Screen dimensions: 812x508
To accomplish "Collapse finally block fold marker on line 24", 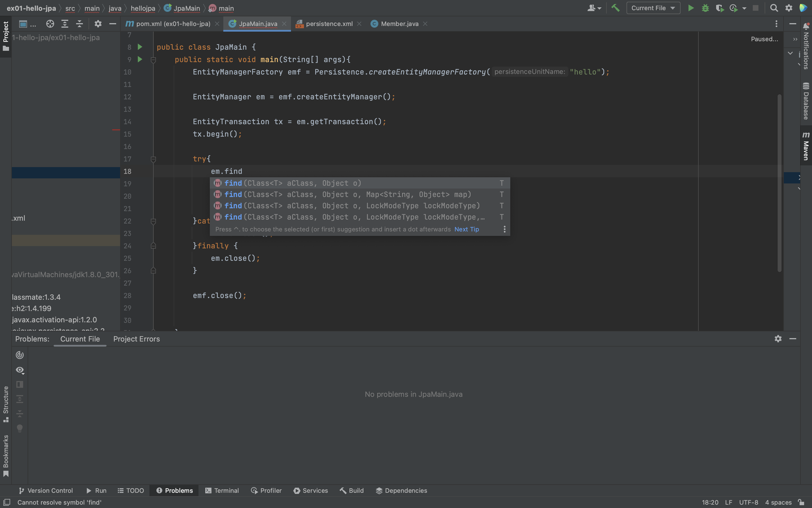I will pyautogui.click(x=153, y=246).
